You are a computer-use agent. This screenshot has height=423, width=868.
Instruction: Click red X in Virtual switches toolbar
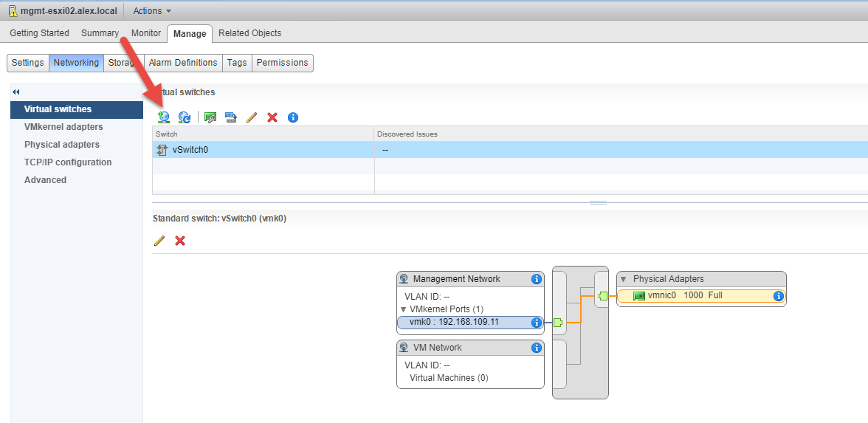coord(272,117)
